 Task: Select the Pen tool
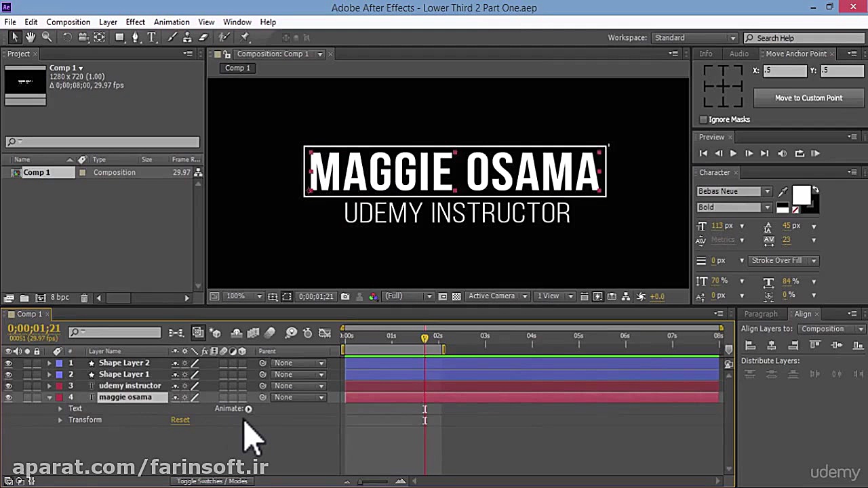tap(136, 37)
